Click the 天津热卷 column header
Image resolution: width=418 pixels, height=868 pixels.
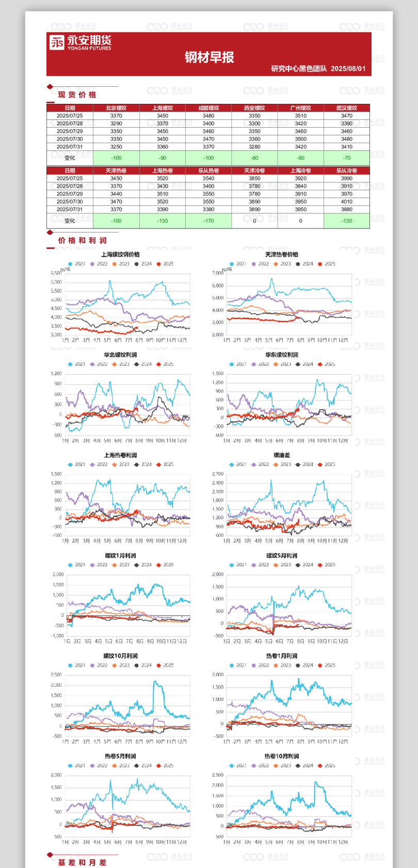pos(116,171)
